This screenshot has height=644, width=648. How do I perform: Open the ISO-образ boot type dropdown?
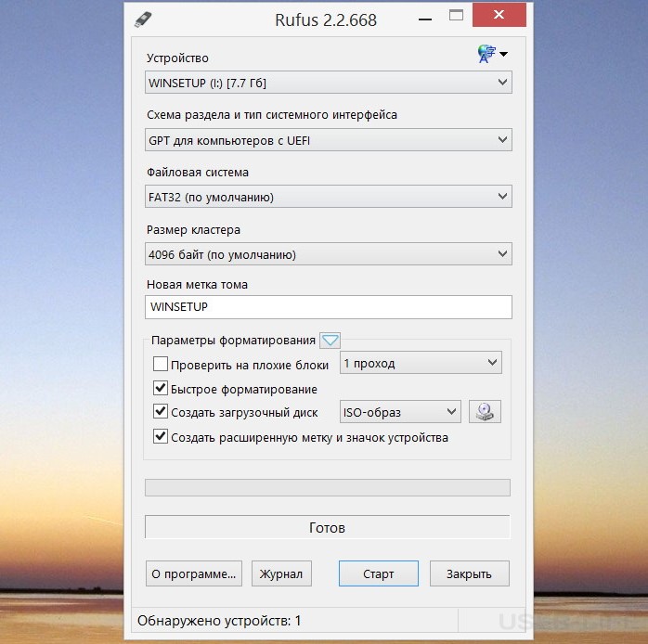tap(400, 412)
